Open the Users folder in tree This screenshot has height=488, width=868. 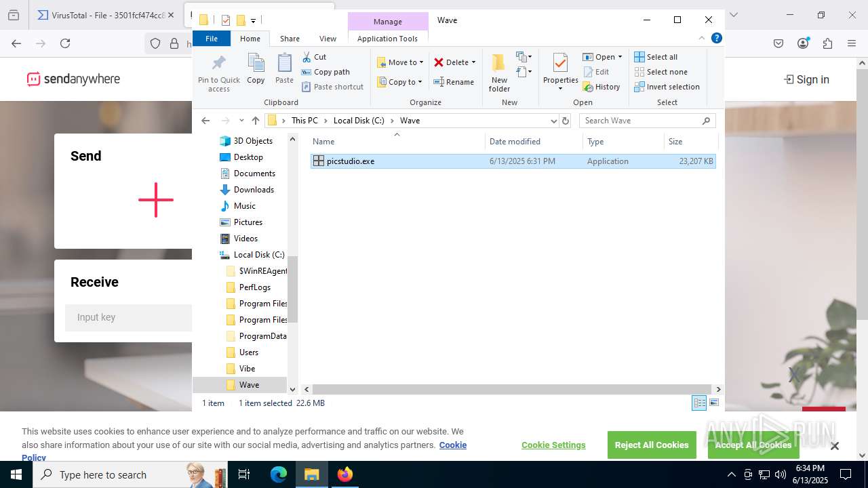[x=248, y=352]
